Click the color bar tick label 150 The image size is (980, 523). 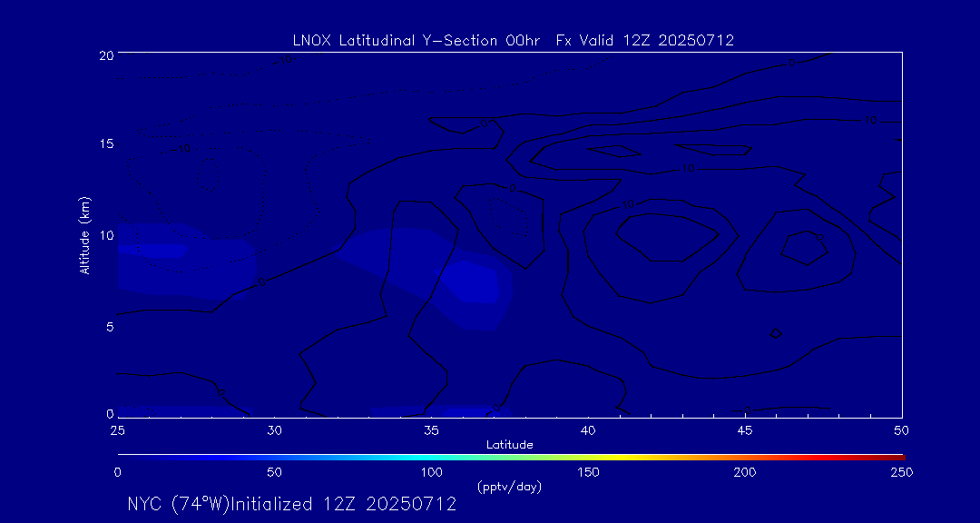(588, 472)
